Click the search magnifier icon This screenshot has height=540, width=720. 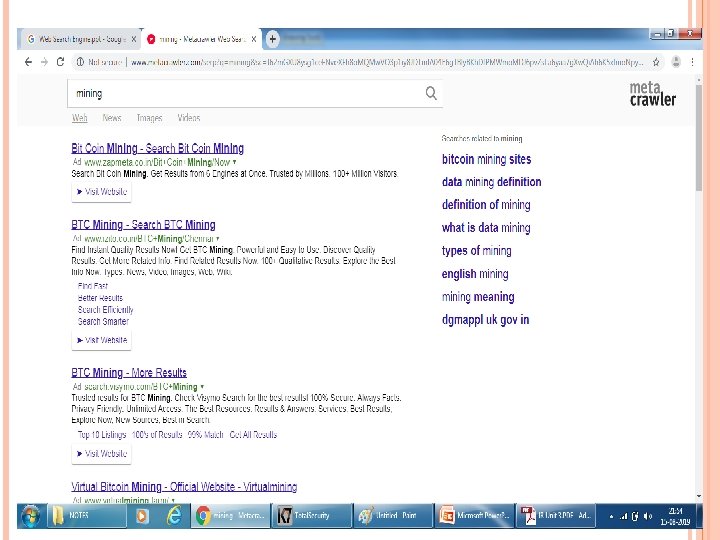pos(431,93)
